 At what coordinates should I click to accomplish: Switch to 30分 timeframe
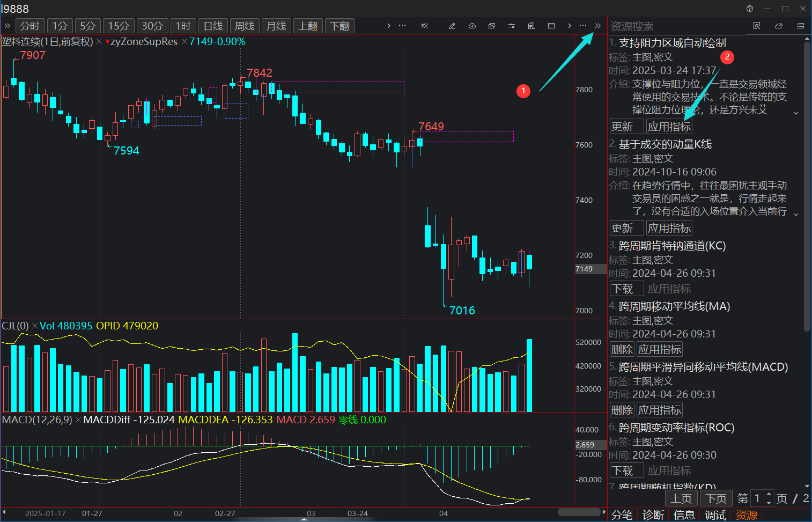click(152, 26)
